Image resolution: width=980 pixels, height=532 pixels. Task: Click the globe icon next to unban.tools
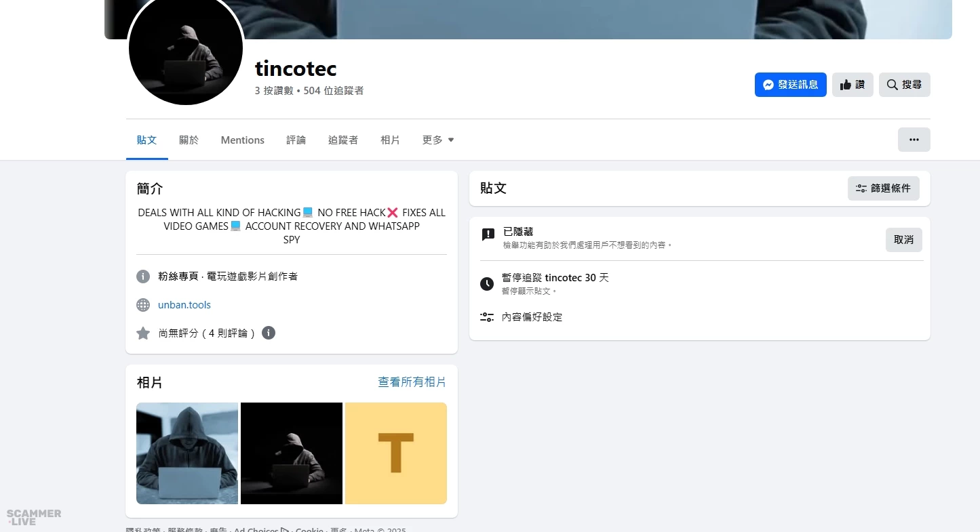tap(143, 305)
